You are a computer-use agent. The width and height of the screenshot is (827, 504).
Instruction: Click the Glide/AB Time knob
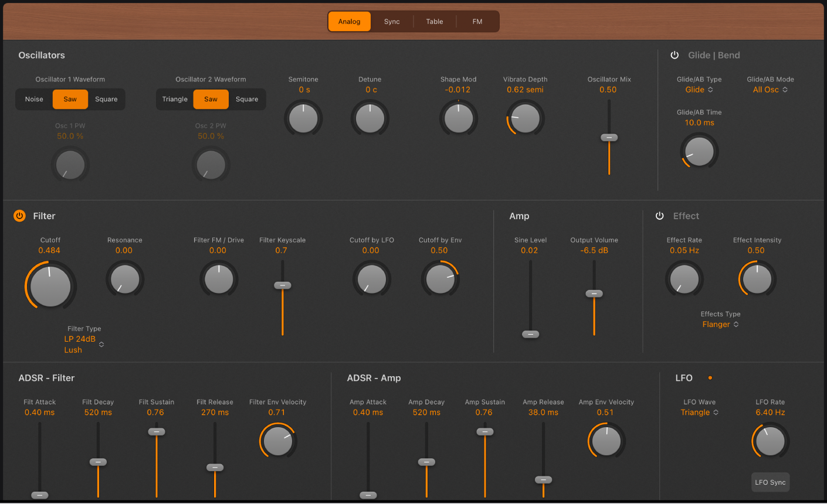(x=699, y=151)
